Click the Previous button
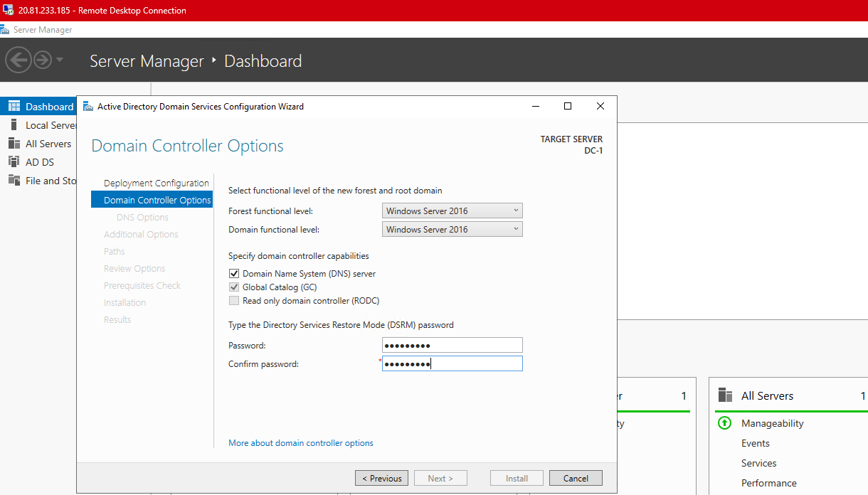Viewport: 868px width, 495px height. click(x=382, y=479)
